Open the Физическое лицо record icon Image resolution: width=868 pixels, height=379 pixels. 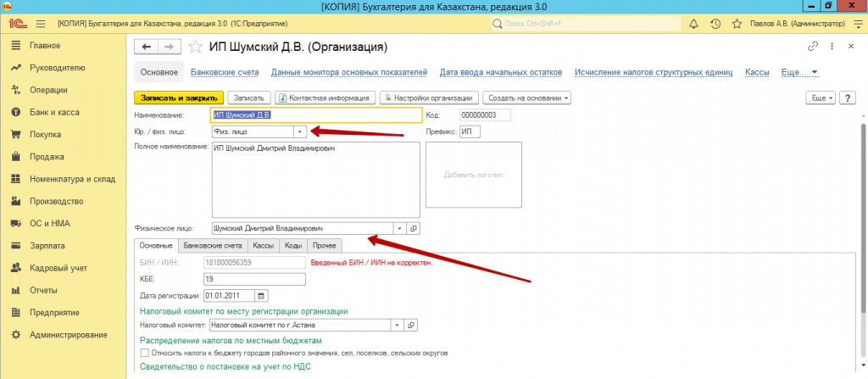tap(413, 228)
